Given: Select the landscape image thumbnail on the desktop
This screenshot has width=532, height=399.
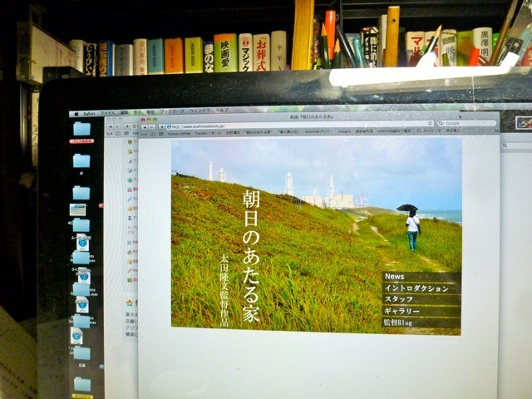Looking at the screenshot, I should coord(77,209).
